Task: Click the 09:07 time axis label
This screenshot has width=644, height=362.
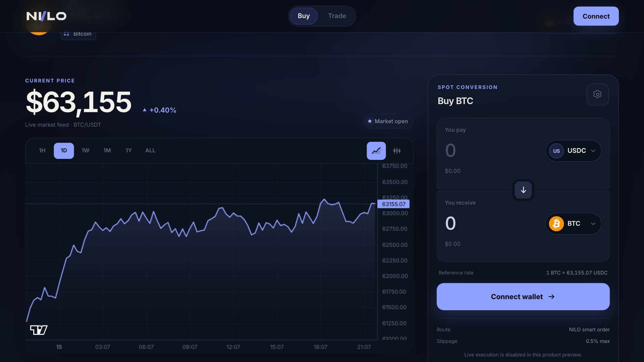Action: pos(190,347)
